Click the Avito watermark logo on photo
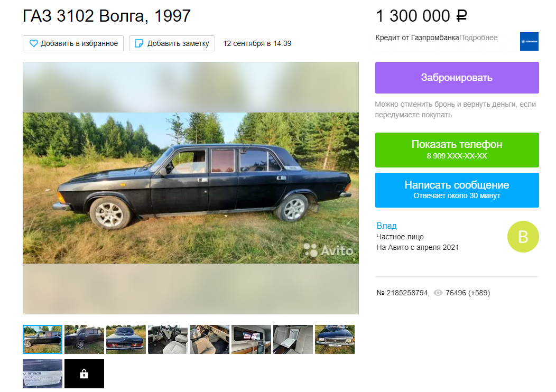This screenshot has width=556, height=392. (328, 250)
